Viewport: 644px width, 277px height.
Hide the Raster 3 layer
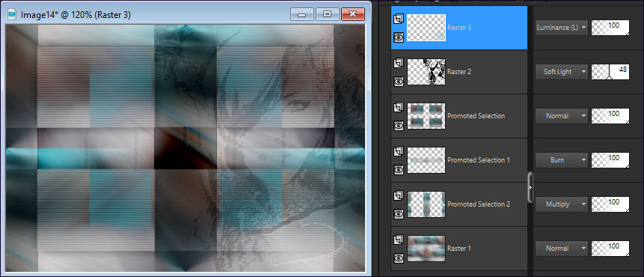(399, 37)
